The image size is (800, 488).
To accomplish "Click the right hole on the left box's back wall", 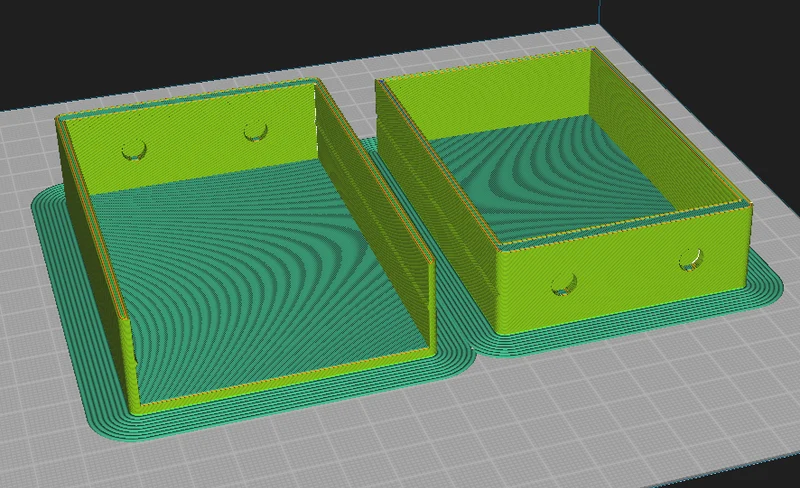I will pyautogui.click(x=255, y=132).
